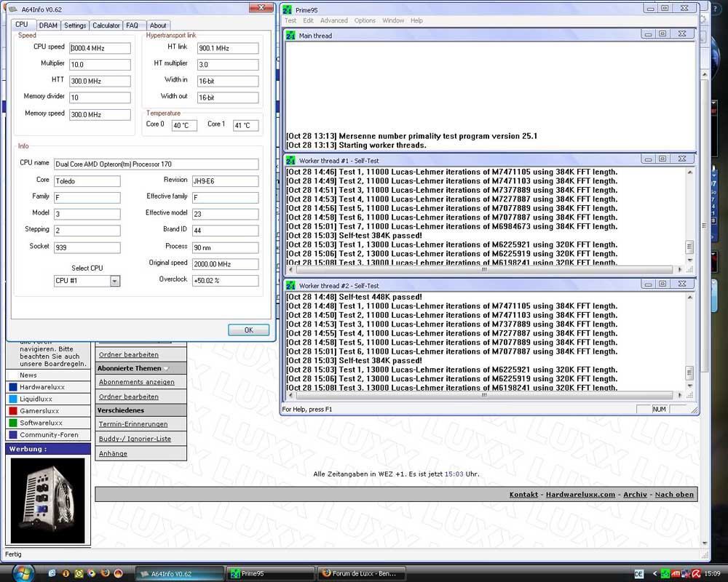The image size is (728, 582).
Task: Click the green Softwareluxx square icon
Action: (13, 423)
